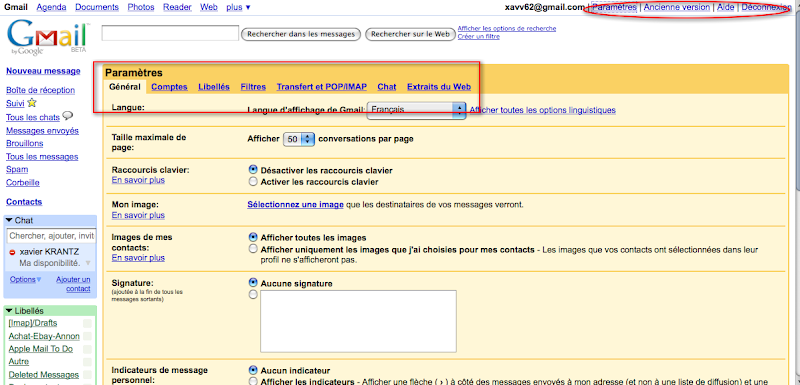
Task: Open Tous les messages
Action: tap(42, 157)
